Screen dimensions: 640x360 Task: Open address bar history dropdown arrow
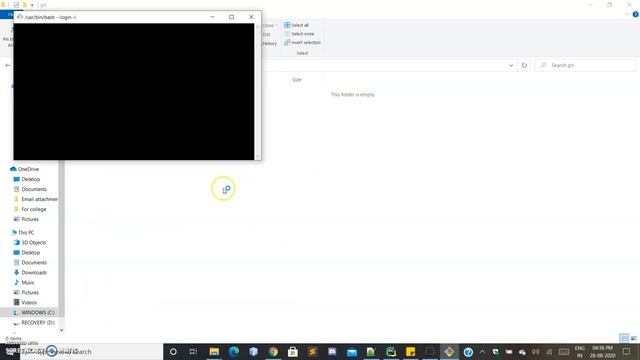click(x=511, y=65)
